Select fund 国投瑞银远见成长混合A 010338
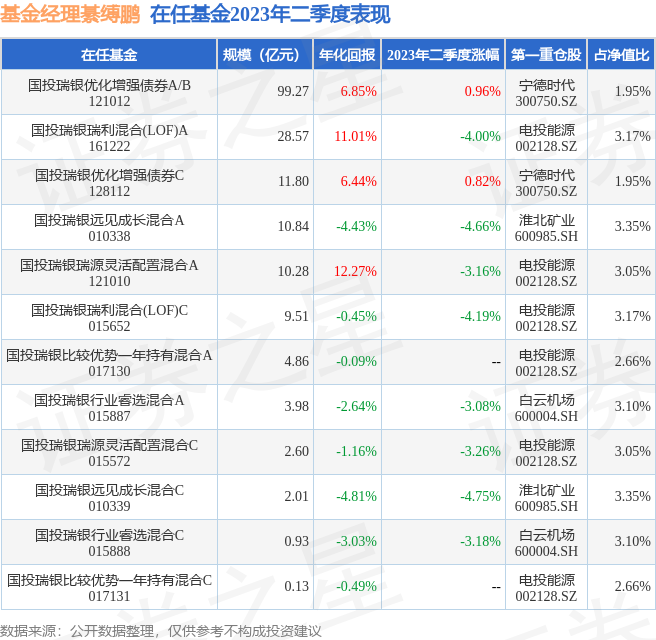Image resolution: width=656 pixels, height=640 pixels. coord(109,228)
